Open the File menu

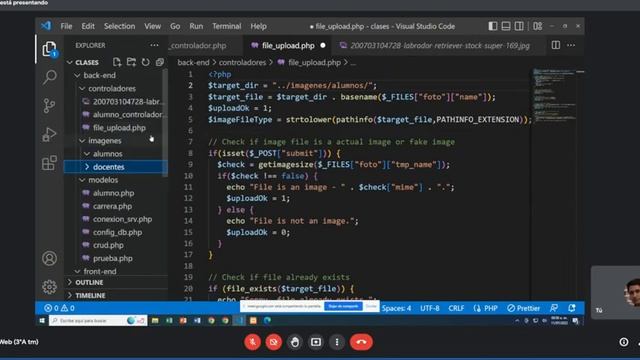pos(66,26)
